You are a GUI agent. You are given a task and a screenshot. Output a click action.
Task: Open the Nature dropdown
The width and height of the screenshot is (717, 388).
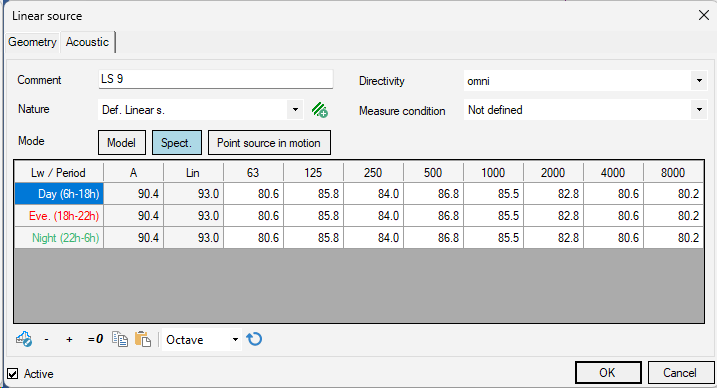coord(295,110)
